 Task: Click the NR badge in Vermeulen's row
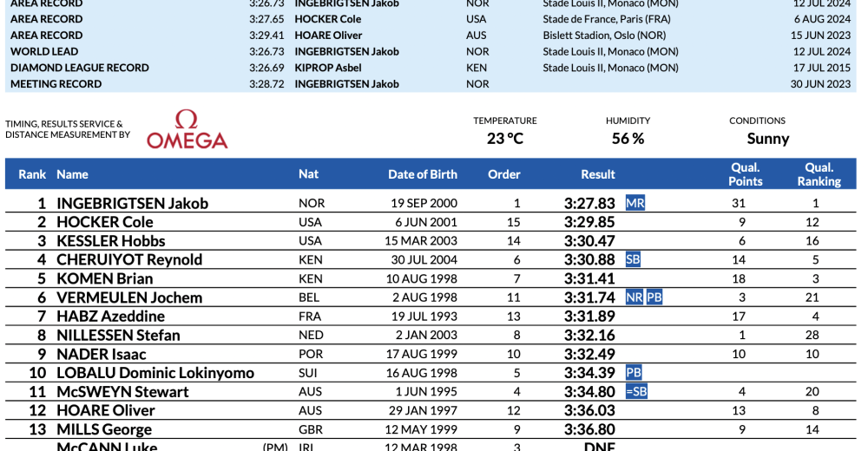point(635,297)
